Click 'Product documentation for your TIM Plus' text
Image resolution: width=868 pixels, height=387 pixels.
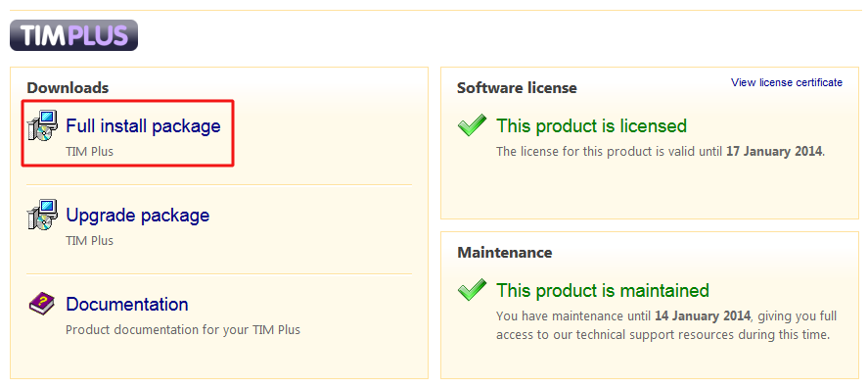pos(183,330)
